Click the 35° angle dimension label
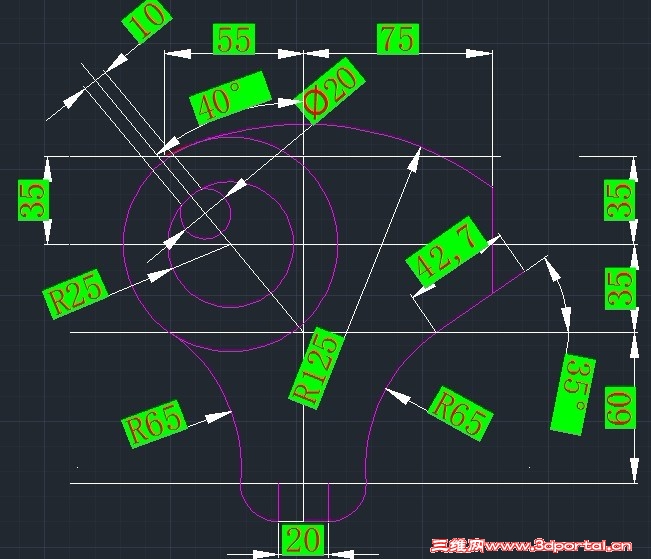The height and width of the screenshot is (559, 651). click(x=573, y=395)
